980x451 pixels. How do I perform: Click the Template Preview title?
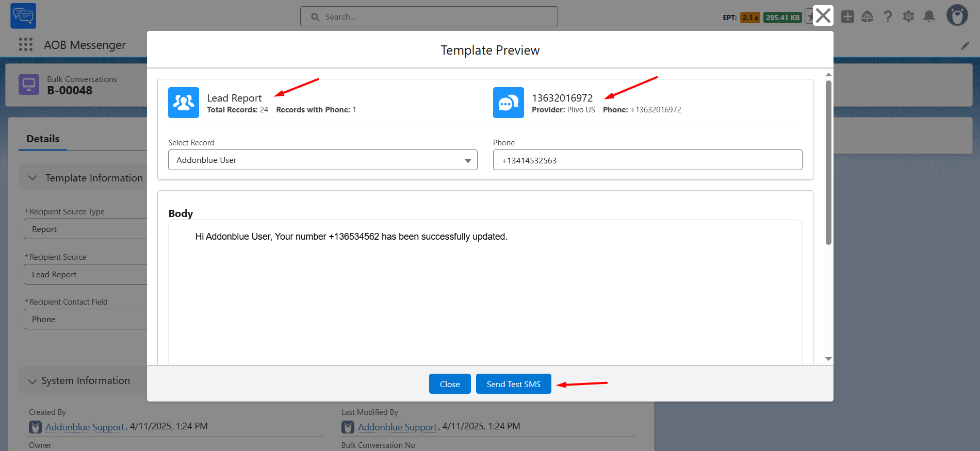[x=490, y=50]
